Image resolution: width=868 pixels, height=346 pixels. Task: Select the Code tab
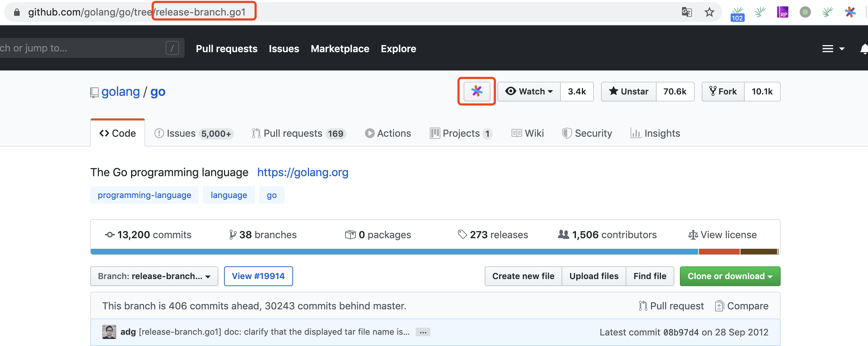click(x=118, y=133)
